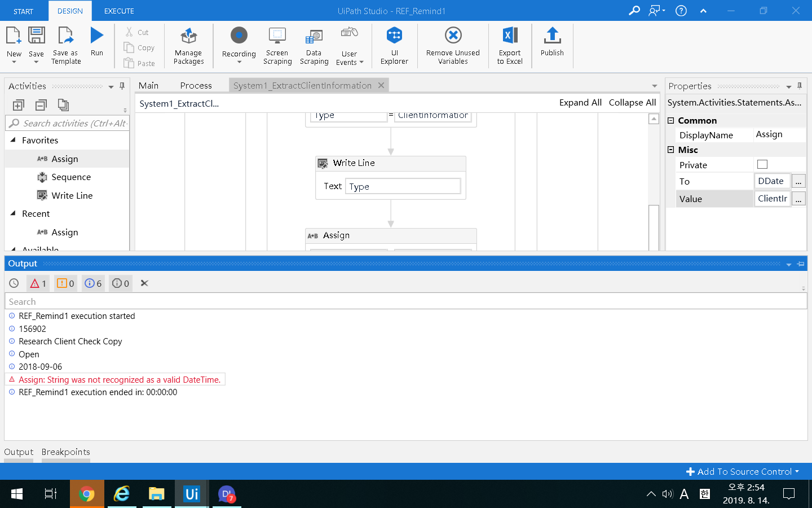Expand all activities tree icon
812x508 pixels.
pos(18,105)
